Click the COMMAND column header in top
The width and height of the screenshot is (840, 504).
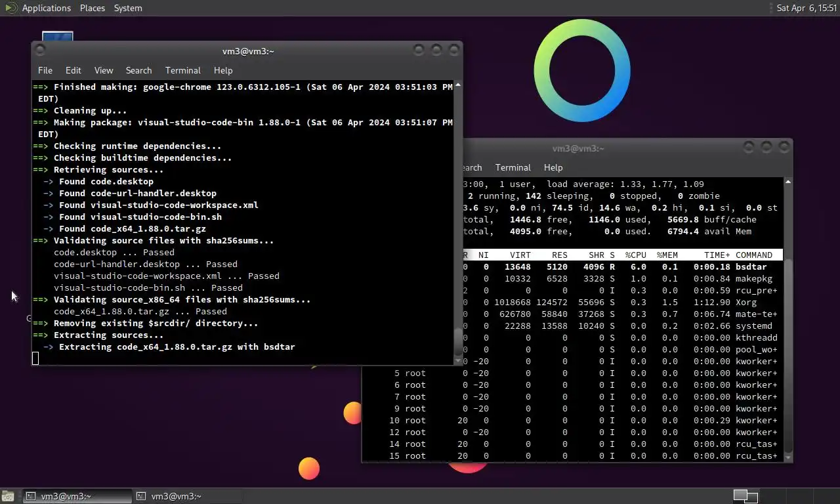754,255
